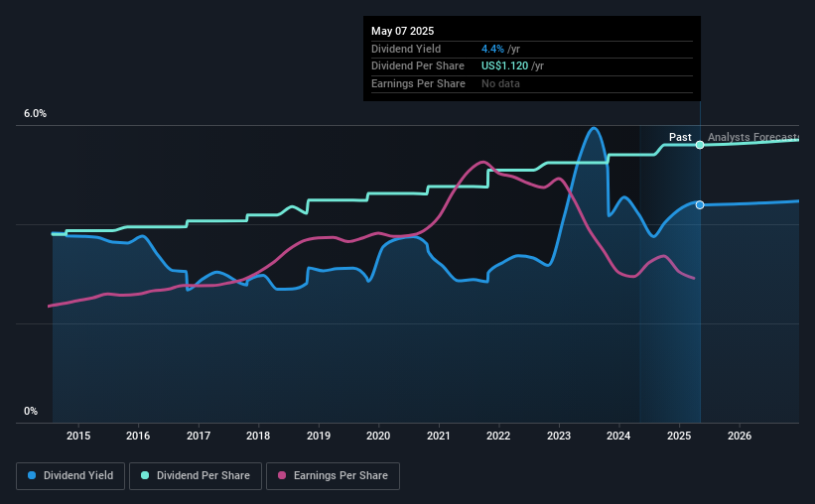
Task: Click the 6.0% y-axis label
Action: click(36, 114)
